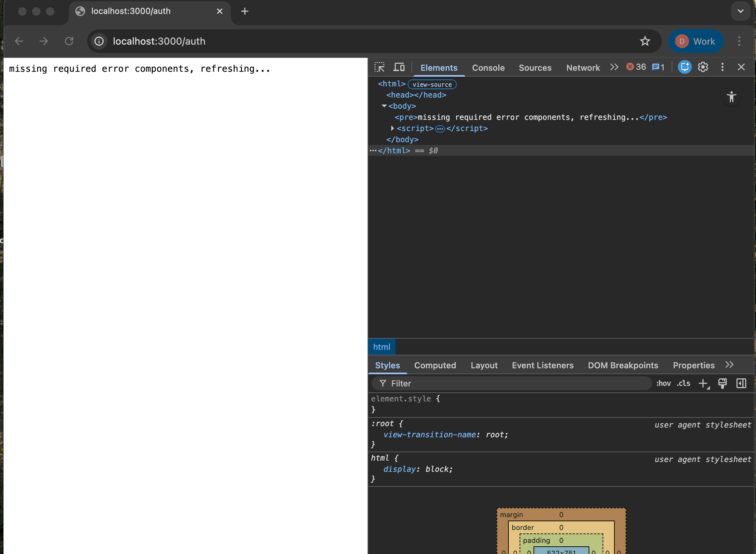Open the Work profile menu
Viewport: 756px width, 554px height.
[696, 41]
